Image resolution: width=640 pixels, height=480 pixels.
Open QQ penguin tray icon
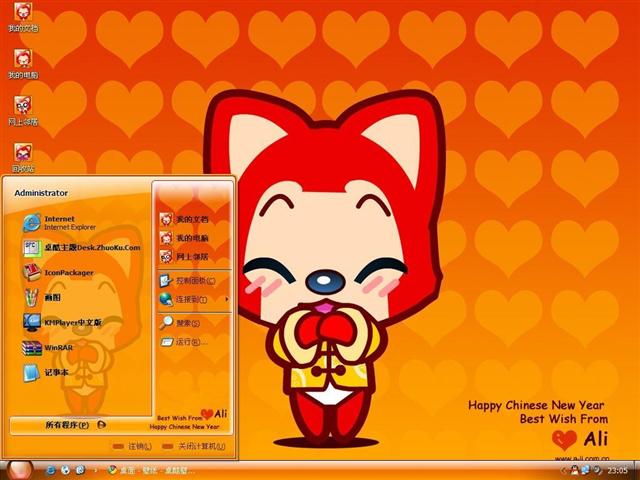tap(574, 471)
